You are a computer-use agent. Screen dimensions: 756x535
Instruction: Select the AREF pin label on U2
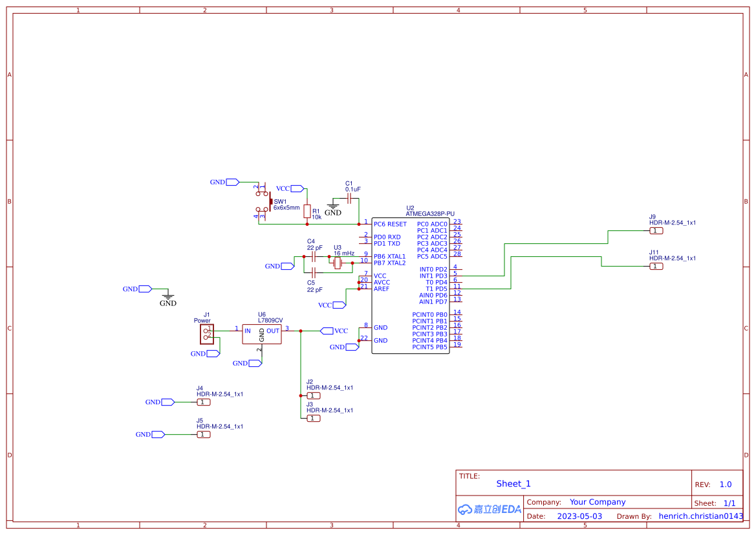(381, 289)
